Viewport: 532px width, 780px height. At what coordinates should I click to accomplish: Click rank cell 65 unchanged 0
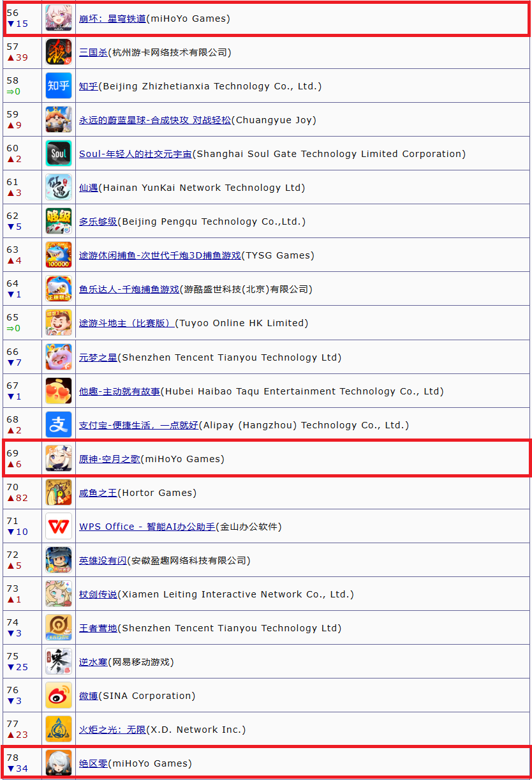pos(22,322)
